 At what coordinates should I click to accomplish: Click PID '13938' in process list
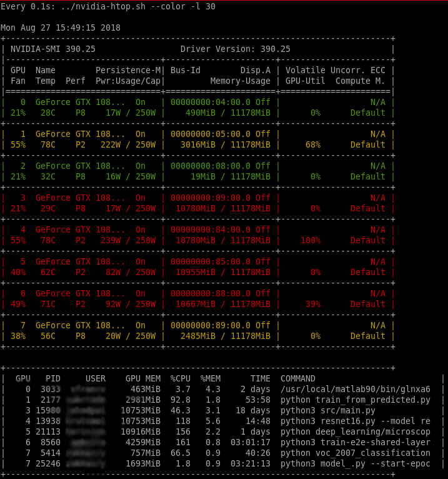click(x=48, y=421)
